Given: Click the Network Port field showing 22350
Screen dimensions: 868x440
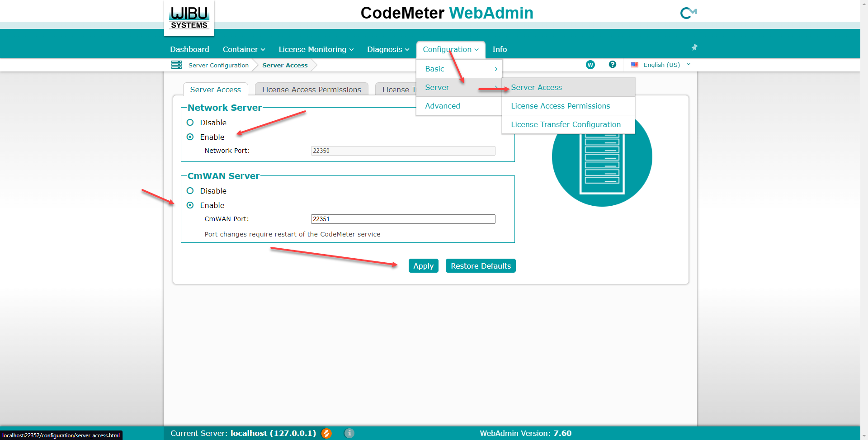Looking at the screenshot, I should [403, 151].
